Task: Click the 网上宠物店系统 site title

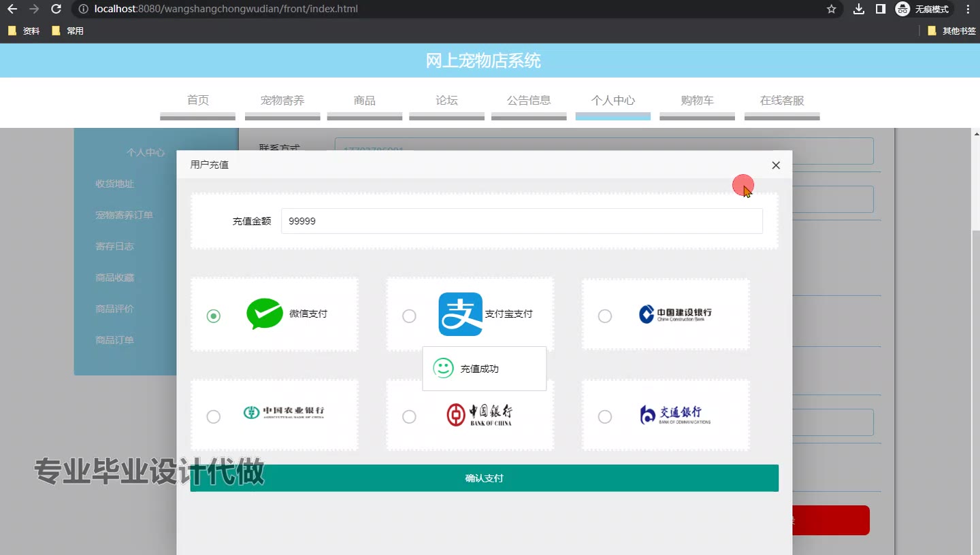Action: [483, 61]
